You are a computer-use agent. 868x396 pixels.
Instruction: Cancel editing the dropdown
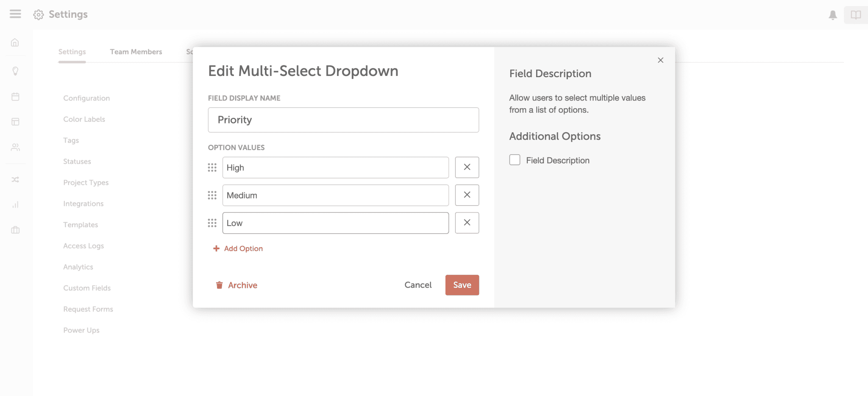418,285
